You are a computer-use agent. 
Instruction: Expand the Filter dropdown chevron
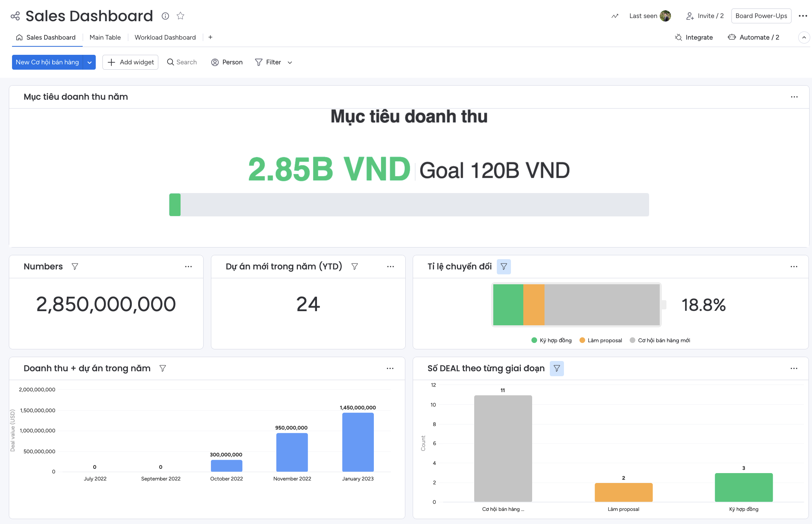pos(290,63)
